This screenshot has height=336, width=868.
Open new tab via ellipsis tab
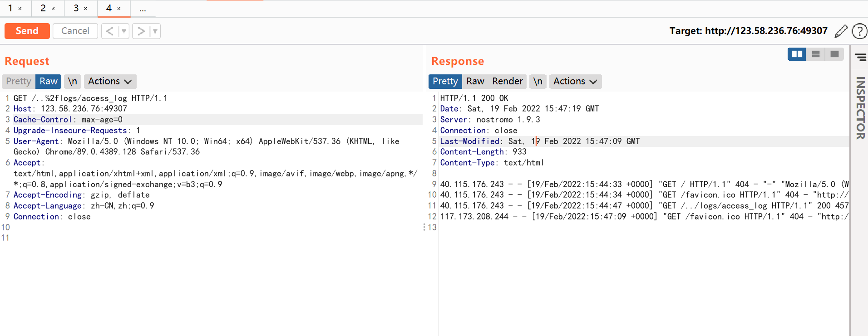tap(143, 9)
